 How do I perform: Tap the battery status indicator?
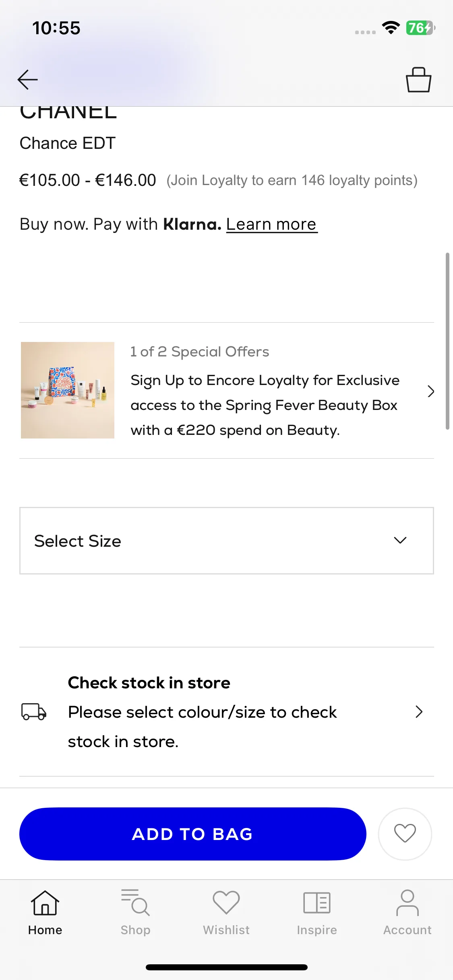pos(420,28)
